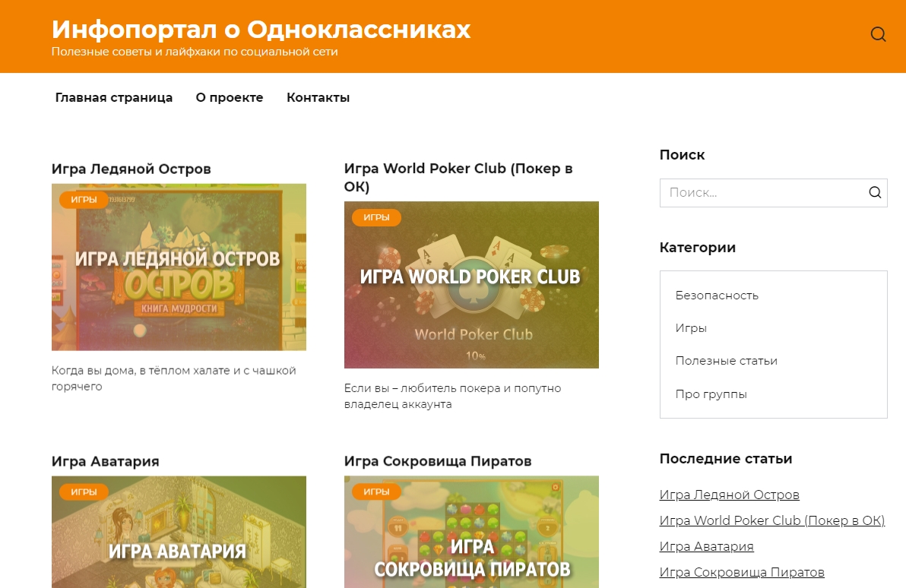Click the Последние статьи sidebar heading
Viewport: 906px width, 588px height.
(x=726, y=459)
